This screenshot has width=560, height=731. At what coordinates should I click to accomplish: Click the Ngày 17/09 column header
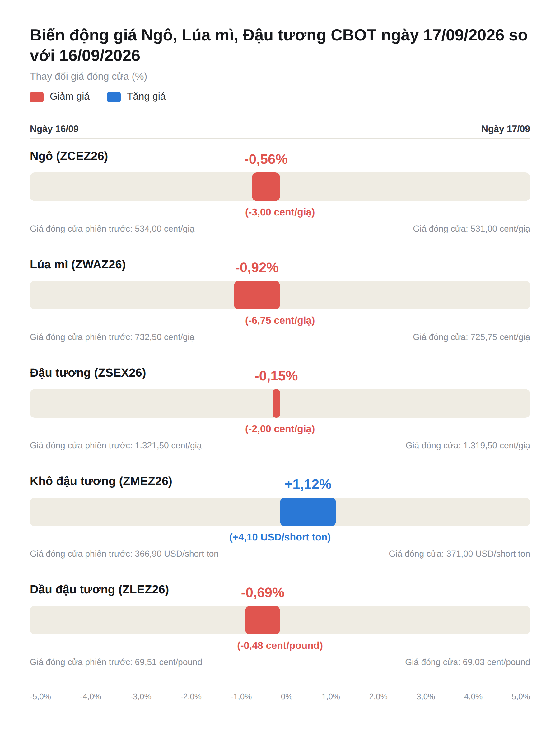(x=506, y=129)
